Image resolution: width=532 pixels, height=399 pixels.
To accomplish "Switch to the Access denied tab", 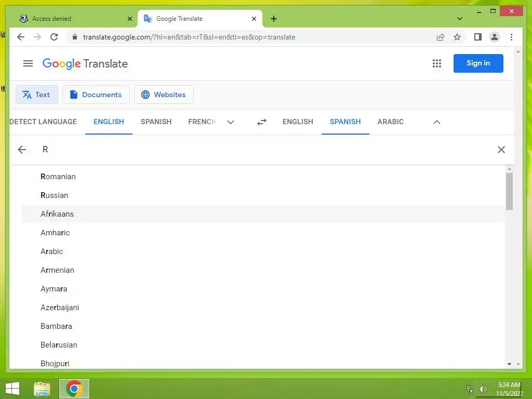I will (75, 19).
